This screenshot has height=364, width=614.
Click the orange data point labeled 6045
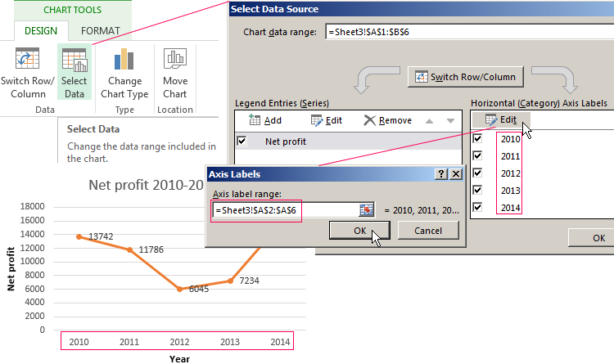(180, 289)
